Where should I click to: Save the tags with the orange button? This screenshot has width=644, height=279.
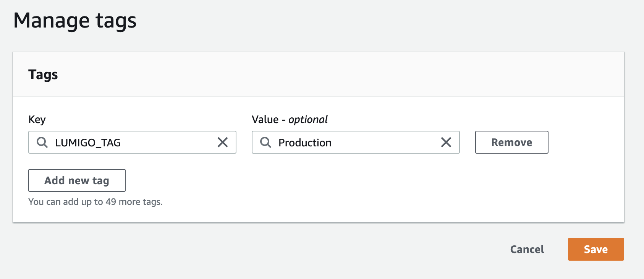tap(595, 249)
